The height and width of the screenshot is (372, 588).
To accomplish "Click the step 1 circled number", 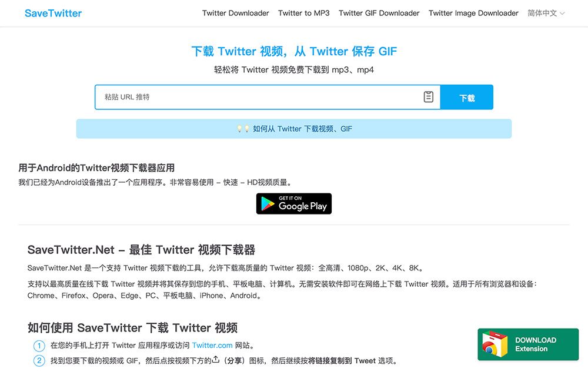I will point(39,346).
